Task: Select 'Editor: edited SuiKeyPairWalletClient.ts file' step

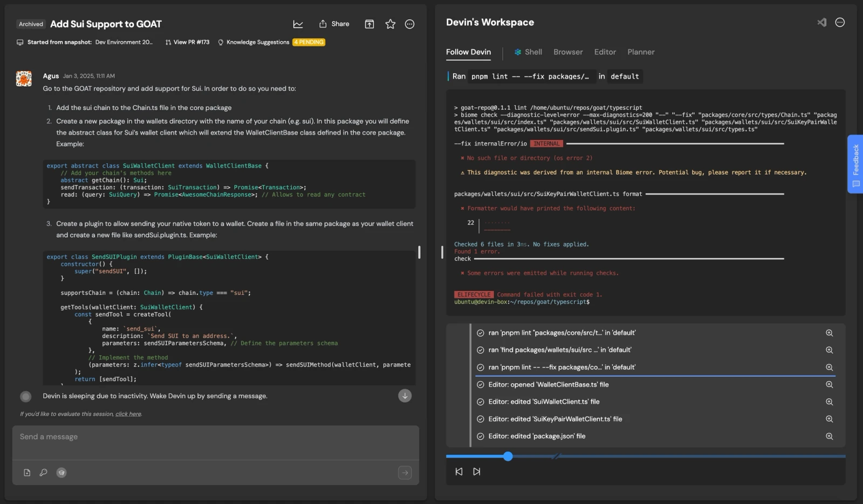Action: (x=555, y=419)
